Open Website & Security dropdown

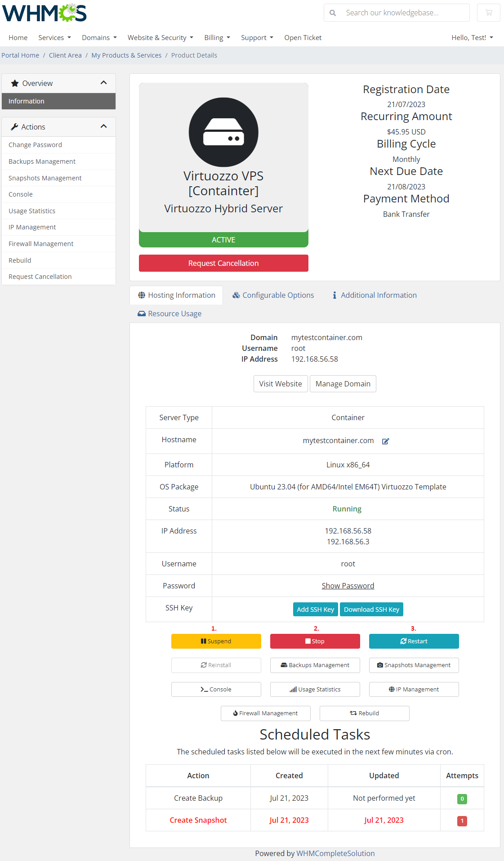(161, 38)
